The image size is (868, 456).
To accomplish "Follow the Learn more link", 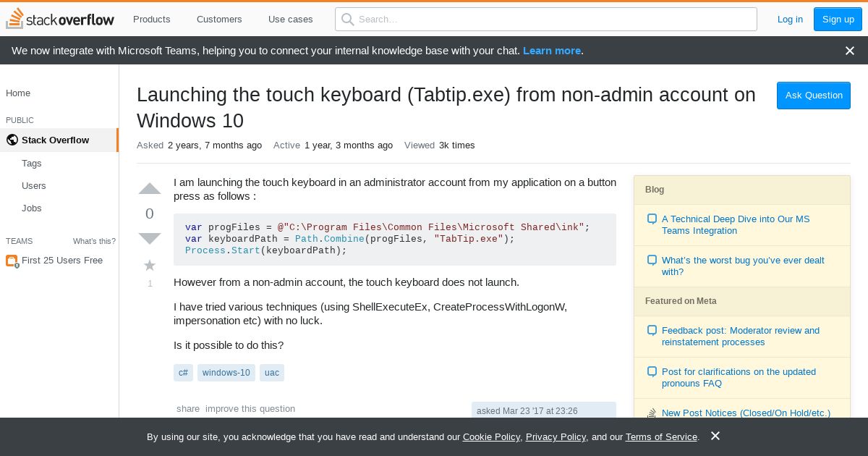I will (552, 51).
